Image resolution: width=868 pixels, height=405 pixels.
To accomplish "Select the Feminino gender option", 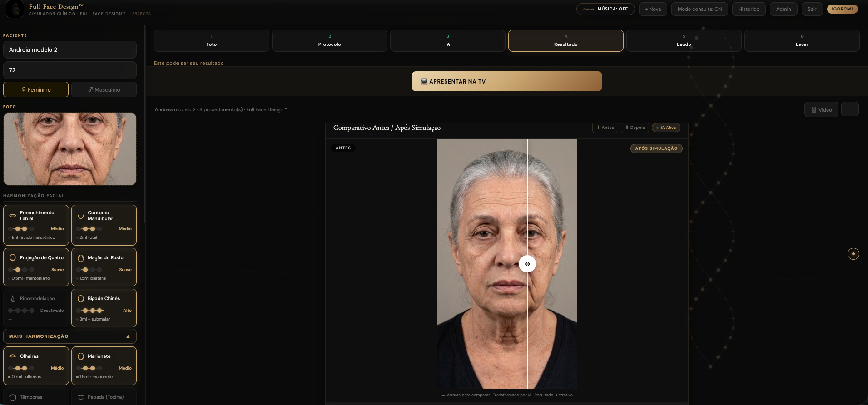I will coord(36,89).
